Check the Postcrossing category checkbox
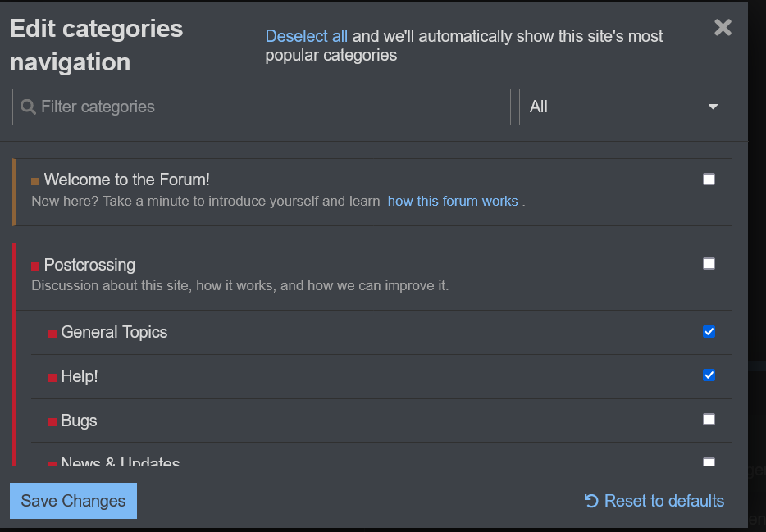The width and height of the screenshot is (766, 532). tap(709, 263)
